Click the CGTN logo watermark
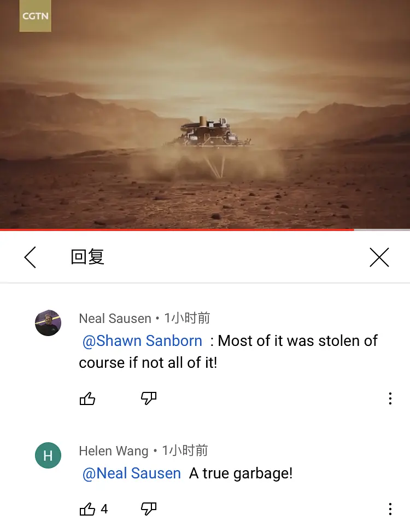 click(35, 16)
